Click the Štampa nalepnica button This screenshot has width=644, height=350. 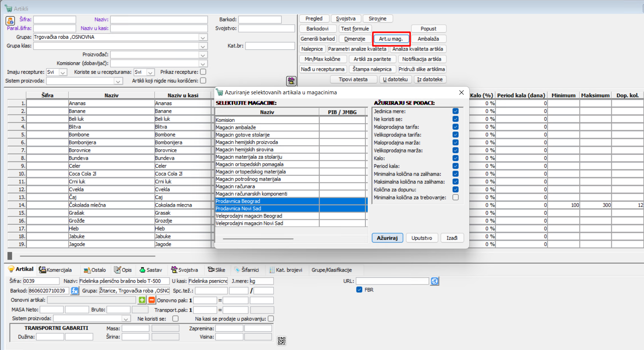(372, 69)
